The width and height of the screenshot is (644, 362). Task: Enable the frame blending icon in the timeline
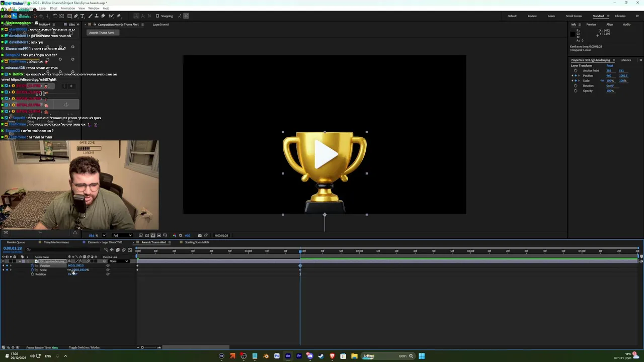coord(118,250)
